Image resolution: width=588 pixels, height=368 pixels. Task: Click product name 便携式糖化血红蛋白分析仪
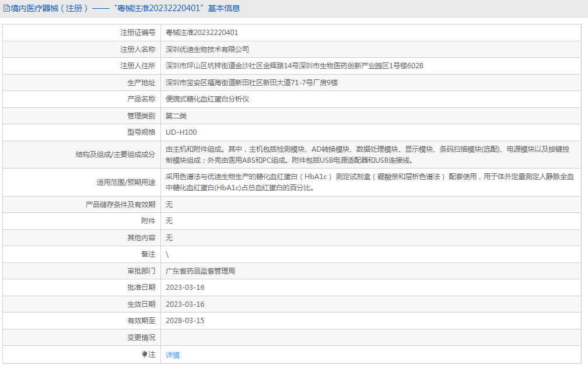click(x=208, y=99)
